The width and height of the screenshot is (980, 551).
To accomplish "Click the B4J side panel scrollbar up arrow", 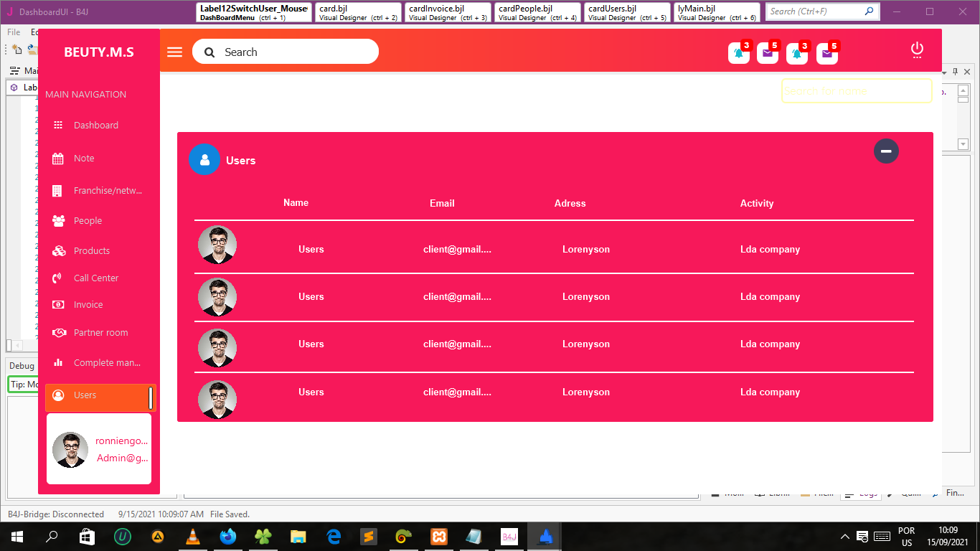I will (x=963, y=90).
